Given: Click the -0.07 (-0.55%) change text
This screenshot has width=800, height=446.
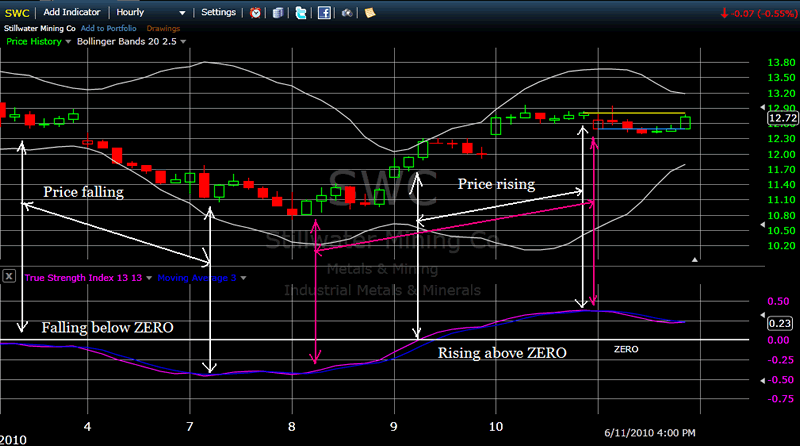Looking at the screenshot, I should [763, 14].
